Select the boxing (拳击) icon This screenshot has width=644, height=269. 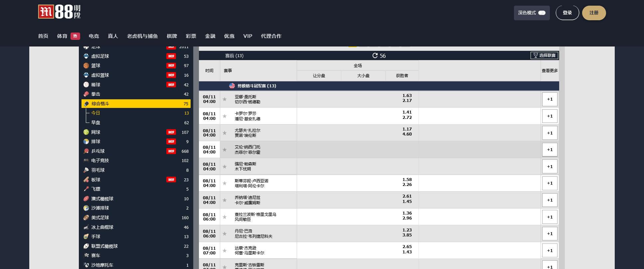[x=86, y=94]
